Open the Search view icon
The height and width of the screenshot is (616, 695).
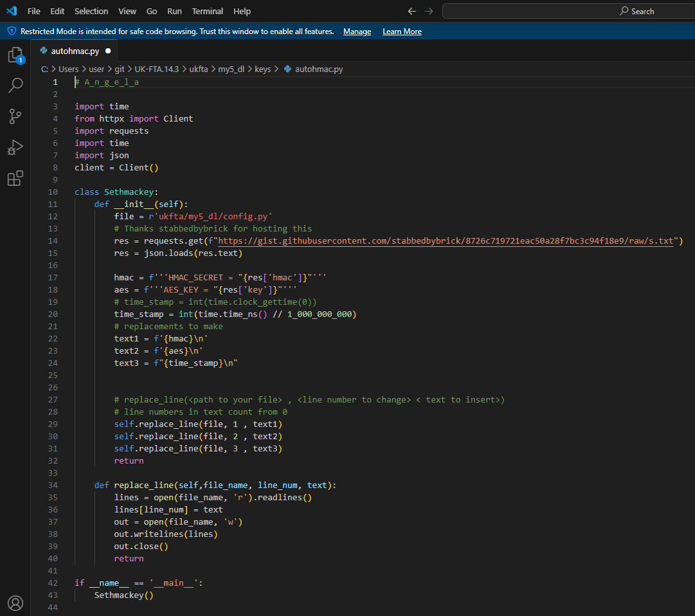(15, 85)
